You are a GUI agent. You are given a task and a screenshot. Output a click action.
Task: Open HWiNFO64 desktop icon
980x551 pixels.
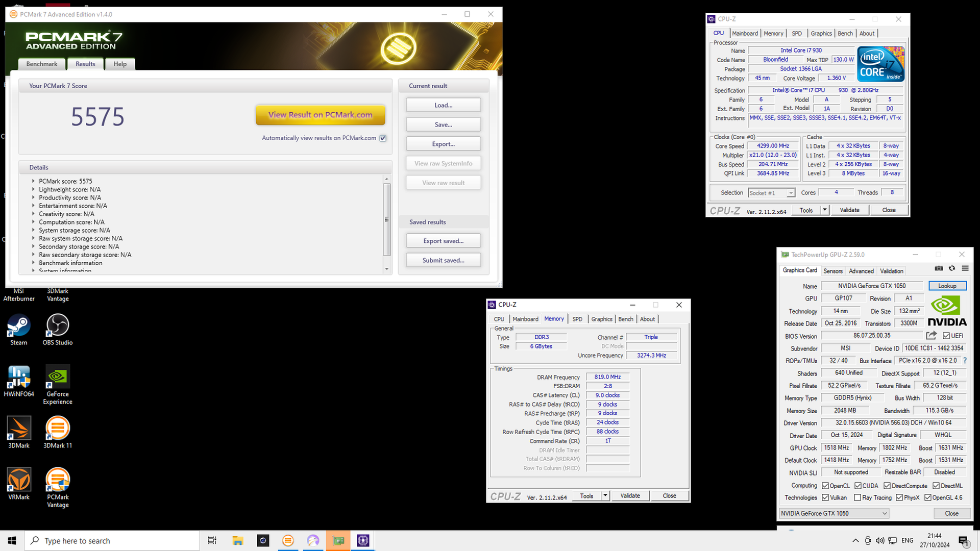tap(19, 381)
